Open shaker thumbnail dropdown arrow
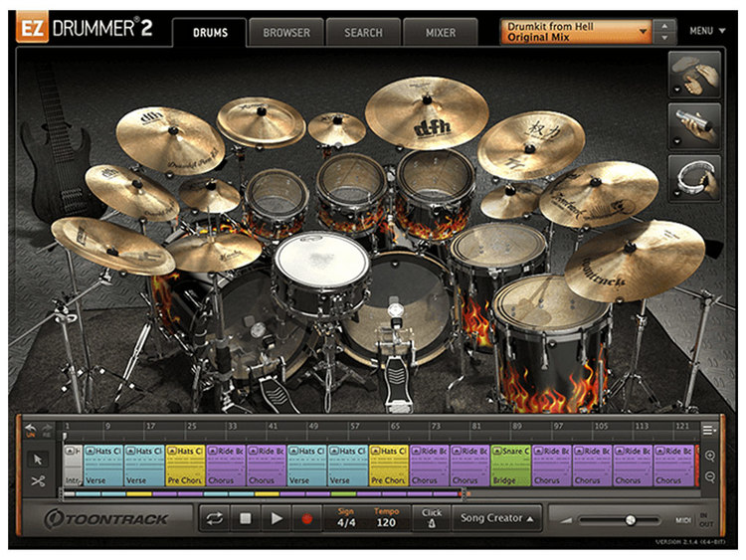The height and width of the screenshot is (560, 746). click(x=676, y=141)
